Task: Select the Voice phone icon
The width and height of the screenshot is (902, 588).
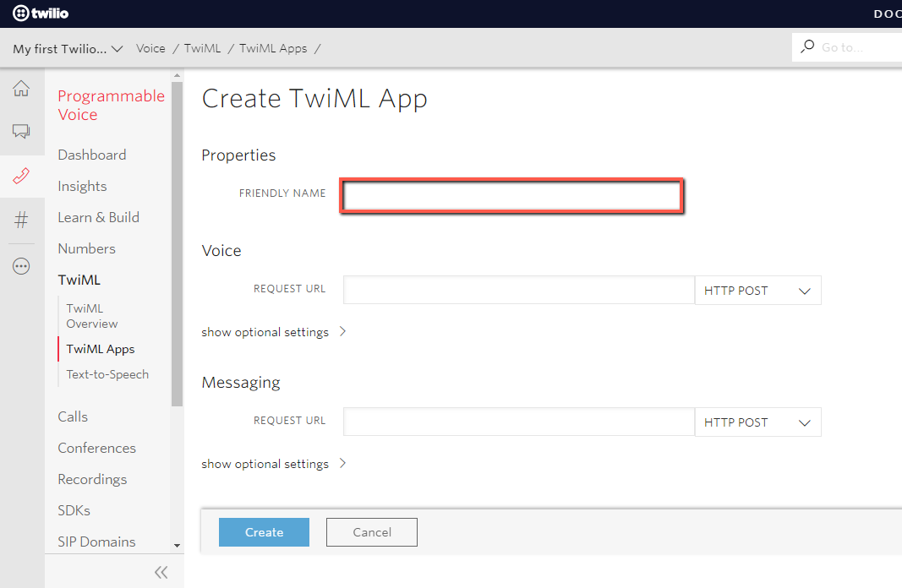Action: (21, 176)
